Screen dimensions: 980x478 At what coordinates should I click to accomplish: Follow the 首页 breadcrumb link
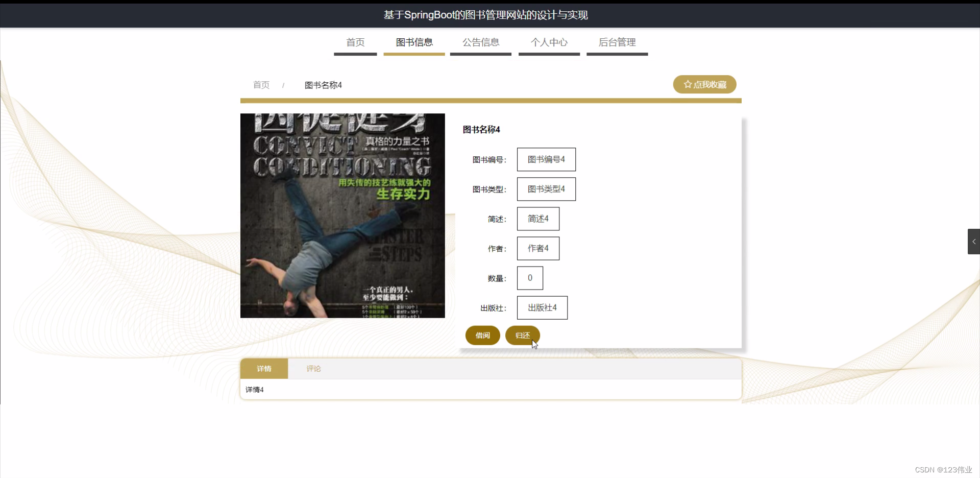[x=261, y=85]
